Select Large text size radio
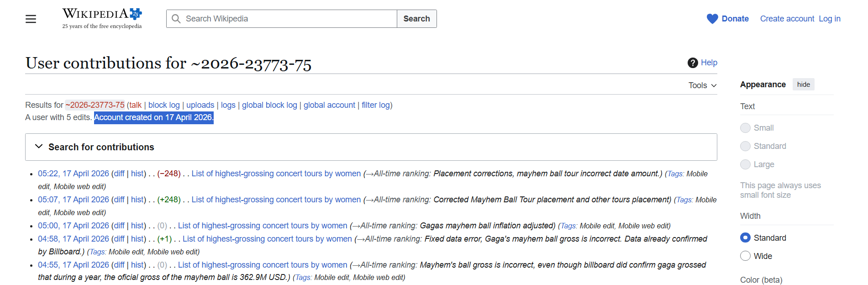Viewport: 868px width, 285px height. pyautogui.click(x=745, y=164)
